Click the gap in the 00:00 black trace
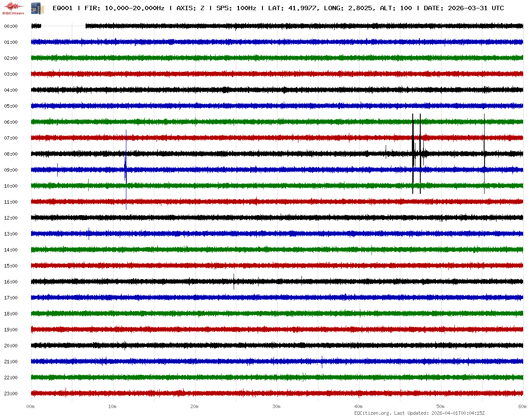 (63, 26)
